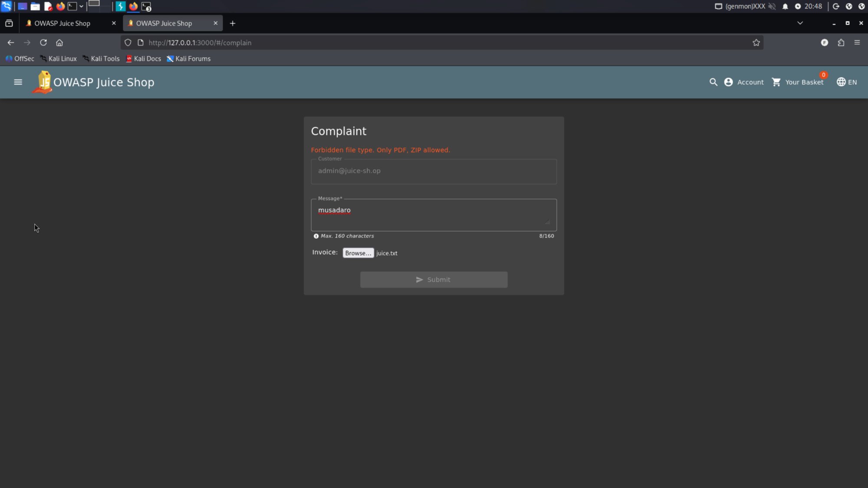This screenshot has height=488, width=868.
Task: Open Your Basket
Action: click(x=798, y=82)
